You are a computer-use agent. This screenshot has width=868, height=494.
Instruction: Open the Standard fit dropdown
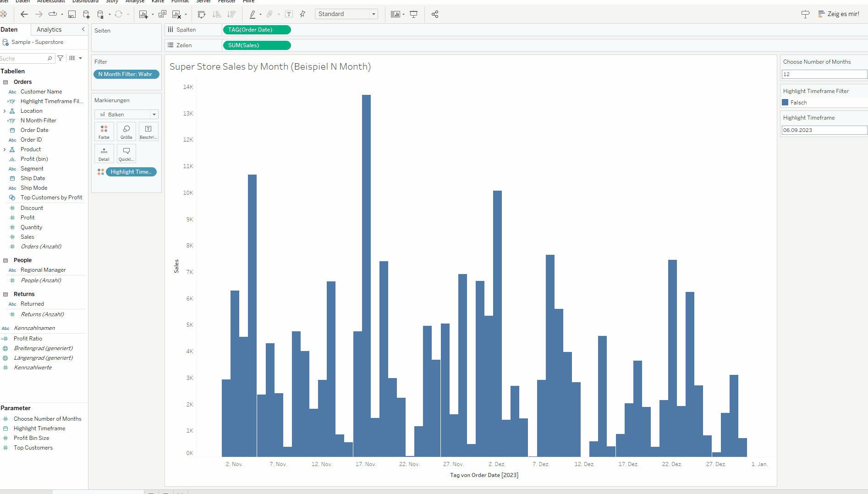(x=346, y=14)
